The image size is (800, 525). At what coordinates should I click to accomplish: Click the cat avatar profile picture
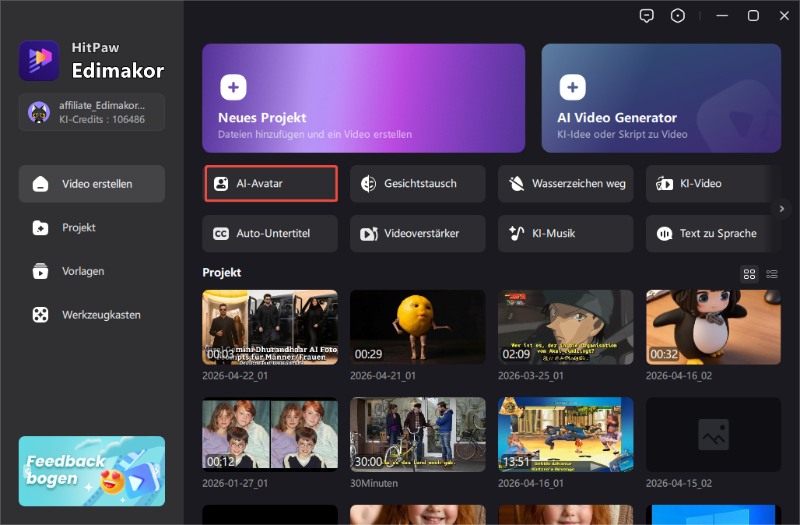39,112
